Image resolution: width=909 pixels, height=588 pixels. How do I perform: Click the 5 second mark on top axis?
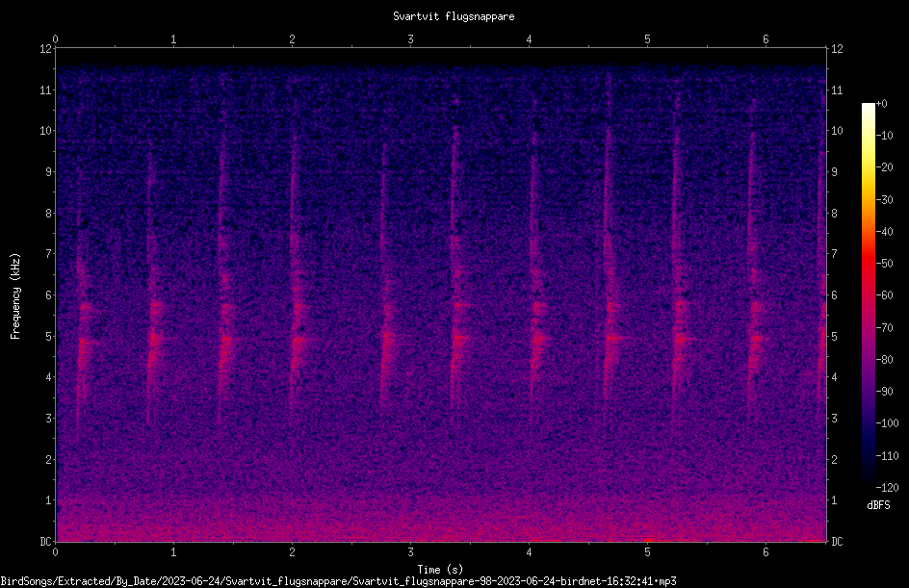(647, 39)
